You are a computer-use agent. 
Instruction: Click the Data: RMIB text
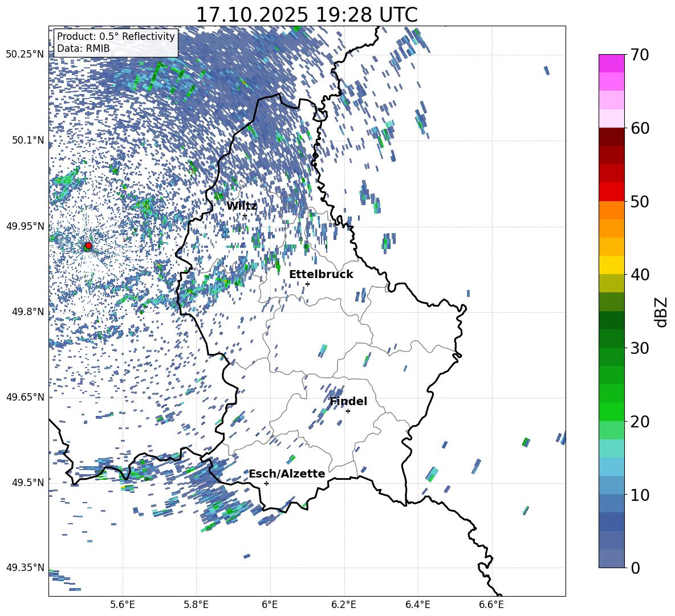83,48
